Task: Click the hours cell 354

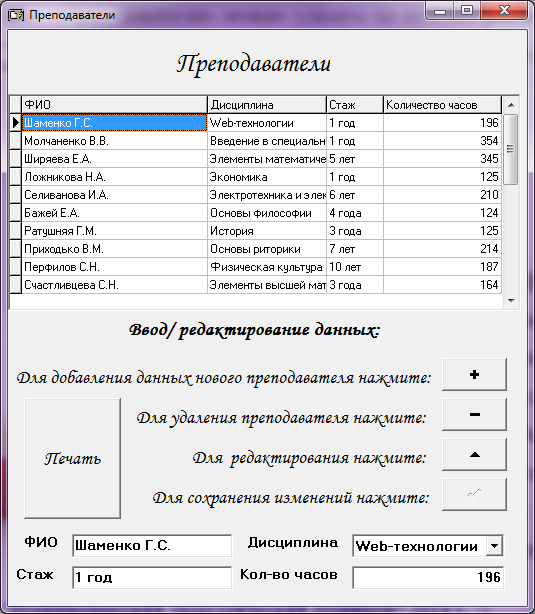Action: [x=442, y=141]
